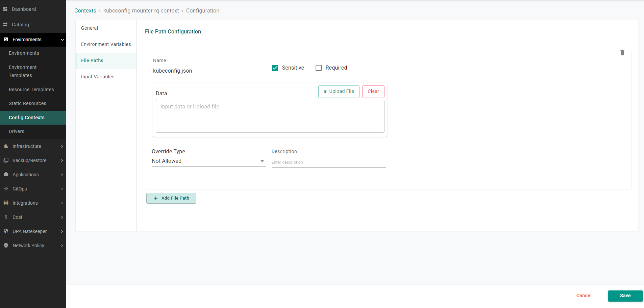Check the Required checkbox
The height and width of the screenshot is (308, 644).
319,68
